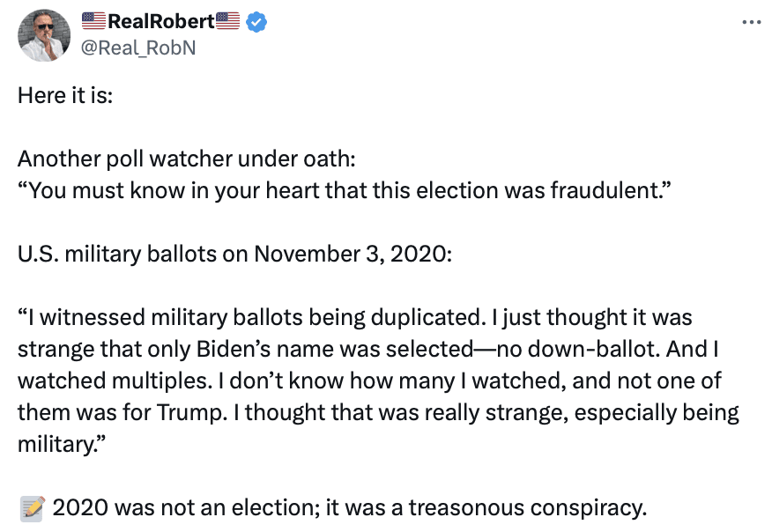This screenshot has width=772, height=532.
Task: Click the "You must know in your heart" quote
Action: [345, 190]
